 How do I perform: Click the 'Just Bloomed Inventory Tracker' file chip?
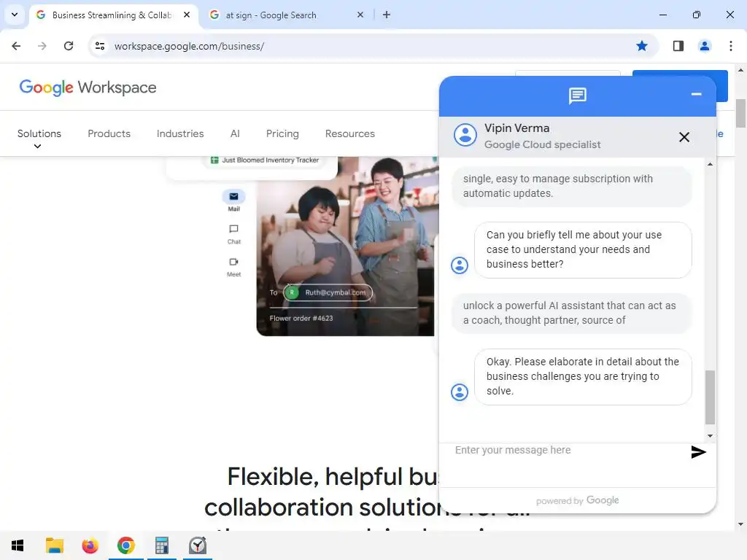tap(265, 160)
